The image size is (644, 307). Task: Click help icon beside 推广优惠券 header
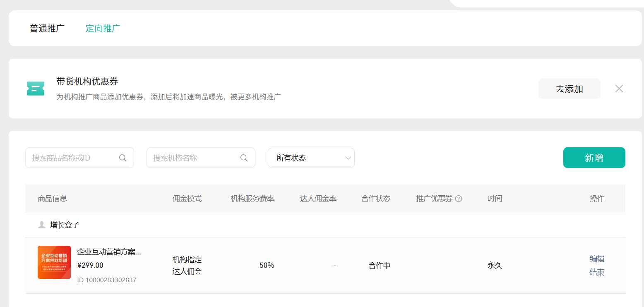pos(459,199)
